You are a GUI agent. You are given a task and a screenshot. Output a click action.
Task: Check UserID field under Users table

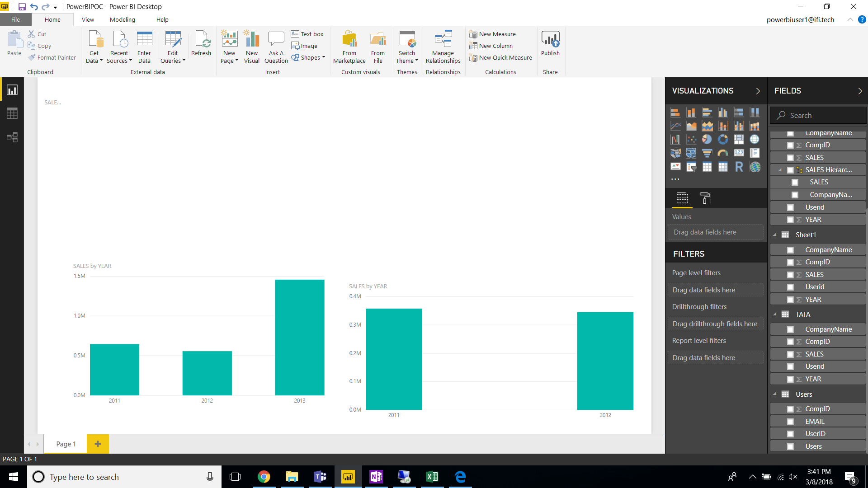point(790,434)
